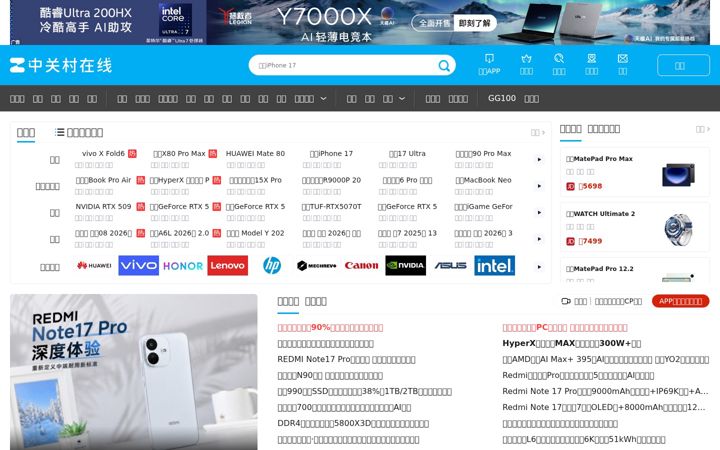Open the NVIDIA brand logo
Viewport: 720px width, 450px height.
coord(405,265)
